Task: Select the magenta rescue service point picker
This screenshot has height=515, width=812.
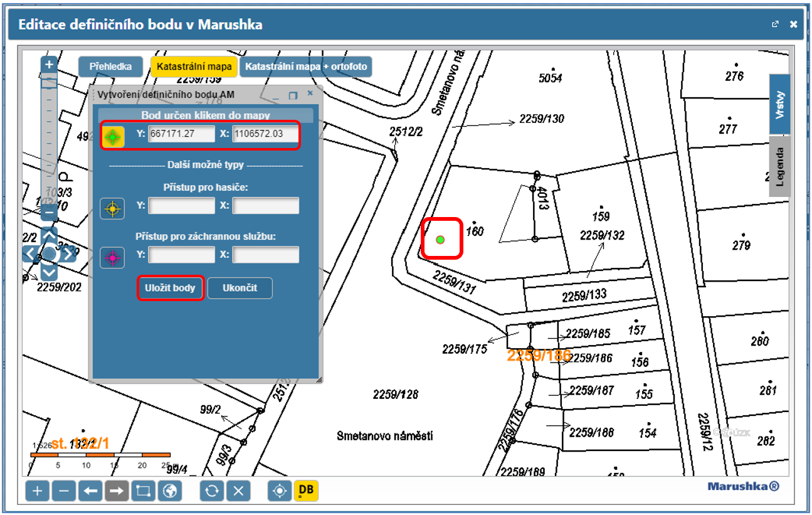Action: pos(112,257)
